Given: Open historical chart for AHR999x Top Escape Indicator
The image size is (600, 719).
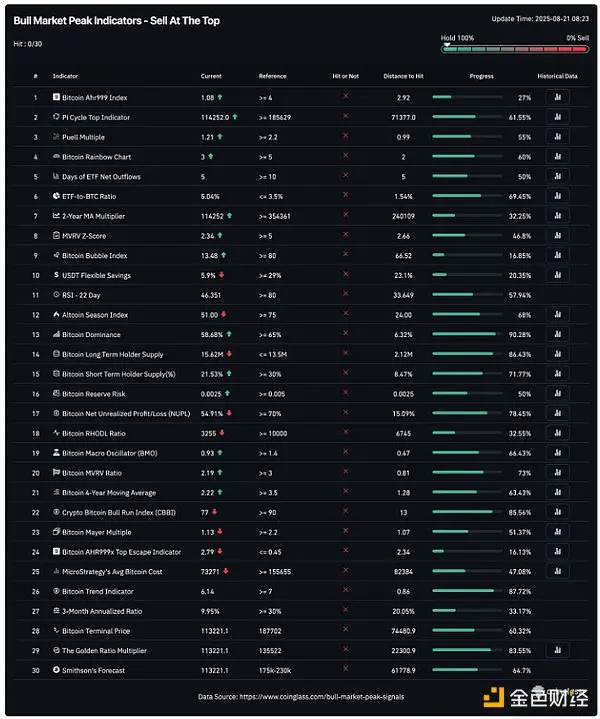Looking at the screenshot, I should 557,551.
